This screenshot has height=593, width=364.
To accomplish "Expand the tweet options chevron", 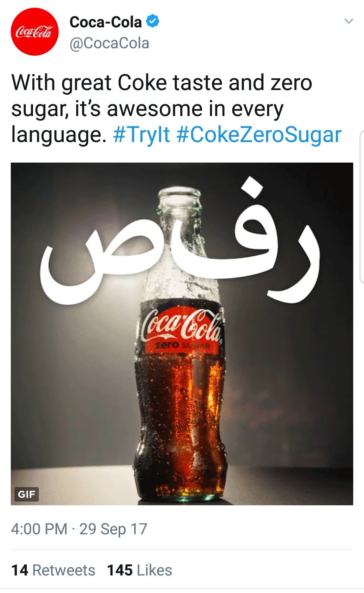I will (x=349, y=21).
